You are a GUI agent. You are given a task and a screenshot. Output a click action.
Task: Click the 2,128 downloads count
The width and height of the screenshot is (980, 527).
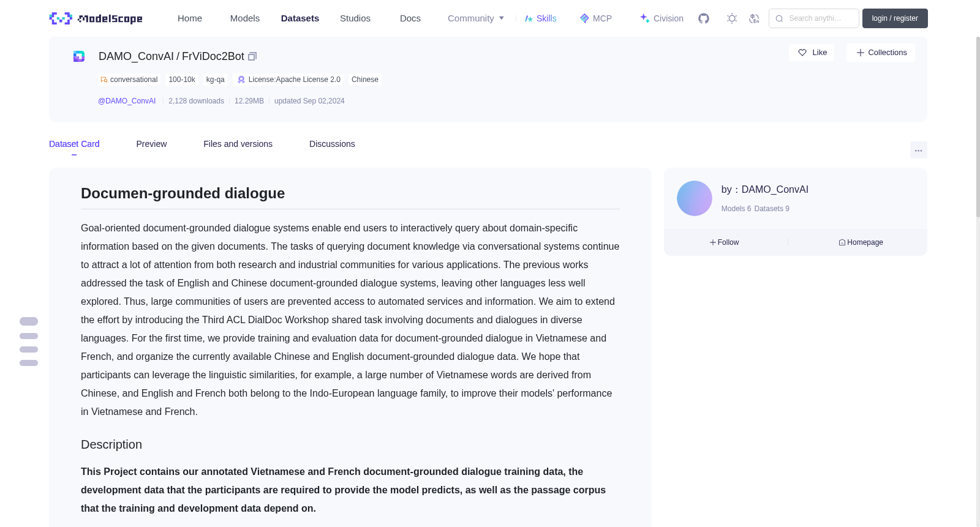click(x=196, y=101)
